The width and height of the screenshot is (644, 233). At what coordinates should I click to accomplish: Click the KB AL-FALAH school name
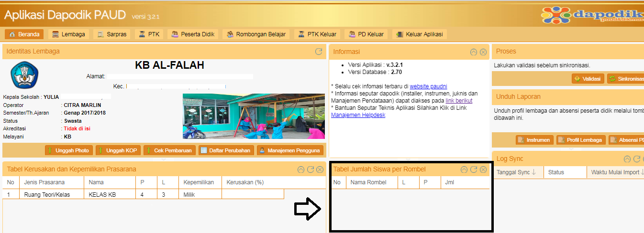[x=169, y=65]
